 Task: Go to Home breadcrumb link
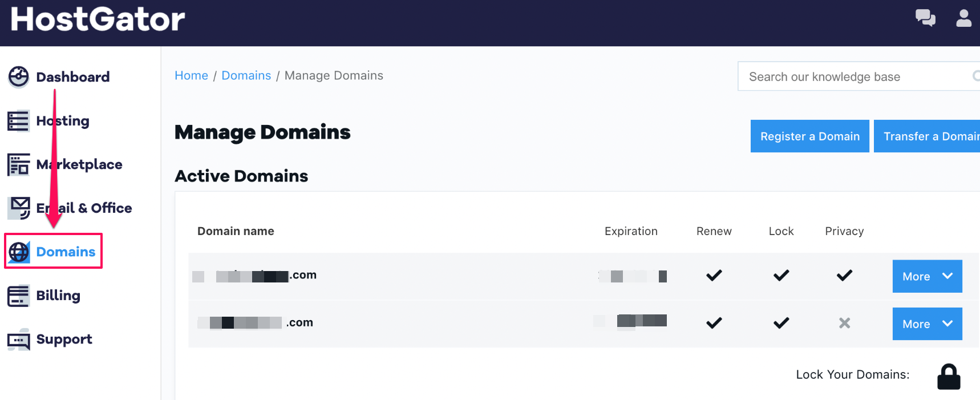pyautogui.click(x=191, y=75)
